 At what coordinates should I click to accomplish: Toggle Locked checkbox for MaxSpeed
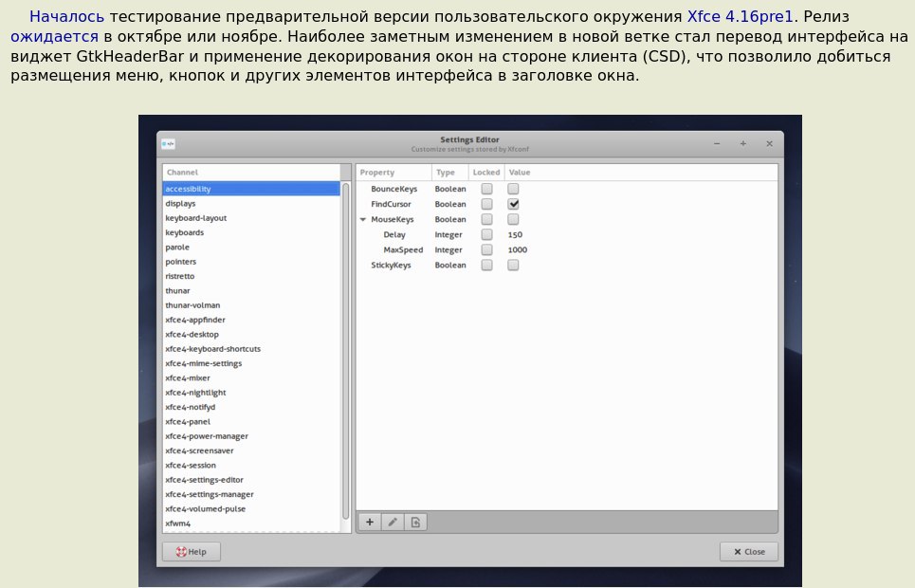(486, 249)
